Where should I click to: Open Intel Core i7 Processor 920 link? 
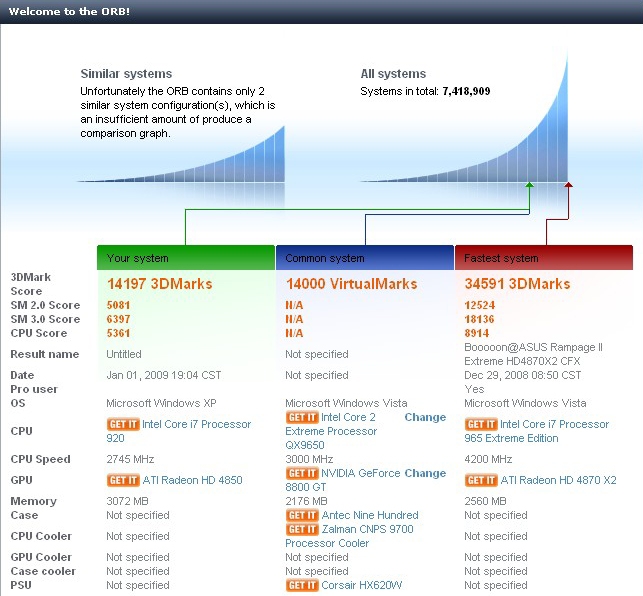click(179, 431)
